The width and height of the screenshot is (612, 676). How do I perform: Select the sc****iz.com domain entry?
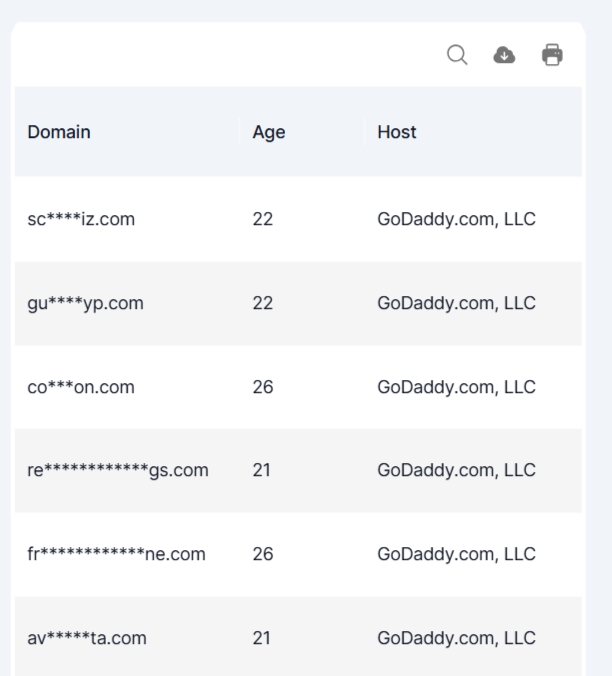[81, 219]
